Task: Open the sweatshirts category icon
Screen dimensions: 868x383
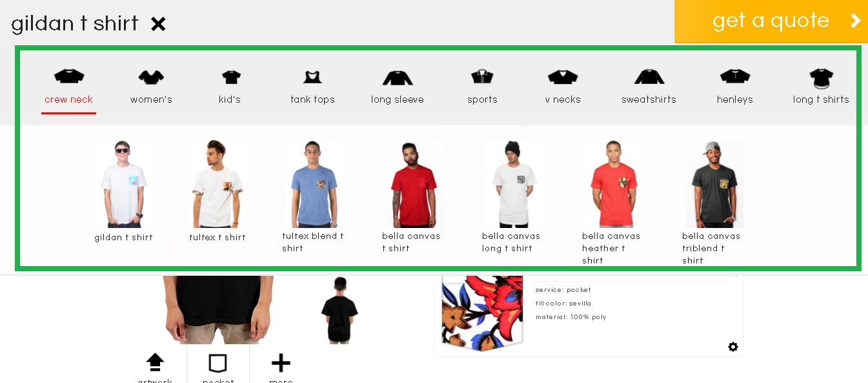Action: coord(649,77)
